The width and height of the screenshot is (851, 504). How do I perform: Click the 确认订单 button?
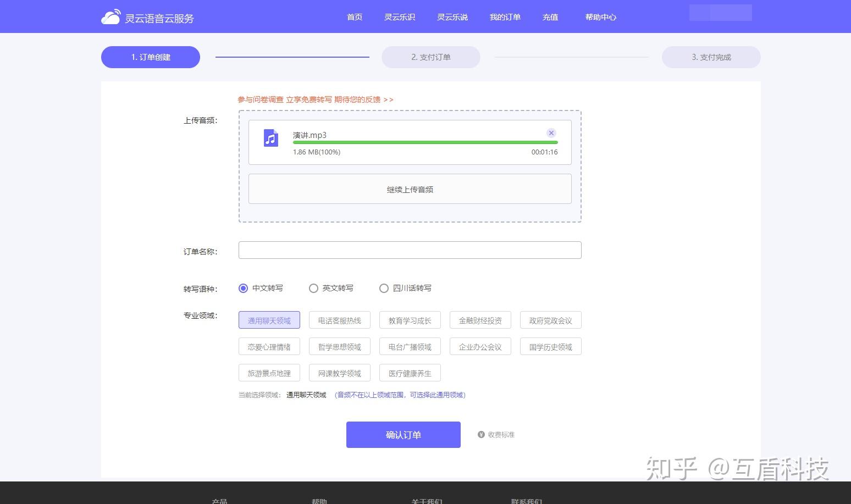[x=404, y=435]
